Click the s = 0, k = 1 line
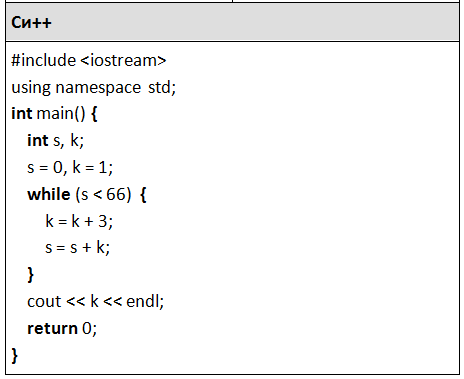 (70, 167)
